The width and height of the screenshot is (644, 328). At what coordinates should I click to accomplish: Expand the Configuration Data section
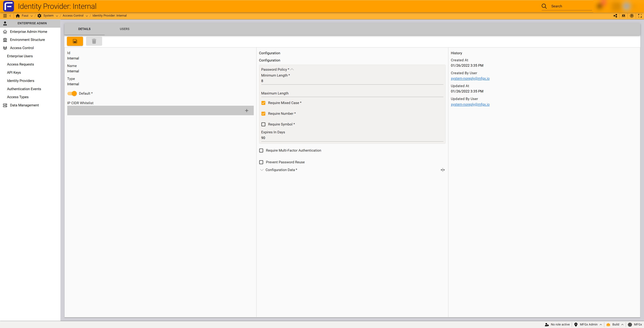pos(262,170)
